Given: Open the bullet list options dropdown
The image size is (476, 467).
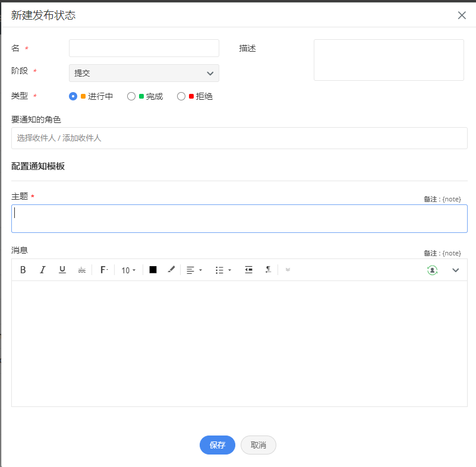Looking at the screenshot, I should (223, 270).
